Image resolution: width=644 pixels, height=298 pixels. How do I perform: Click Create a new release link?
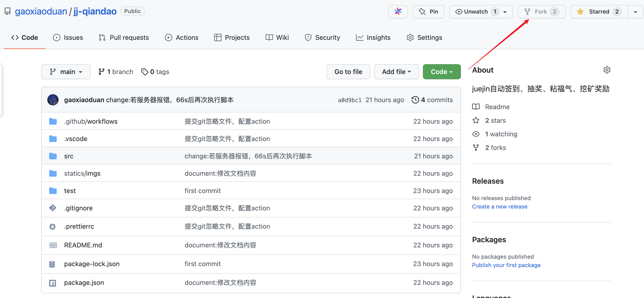[500, 206]
